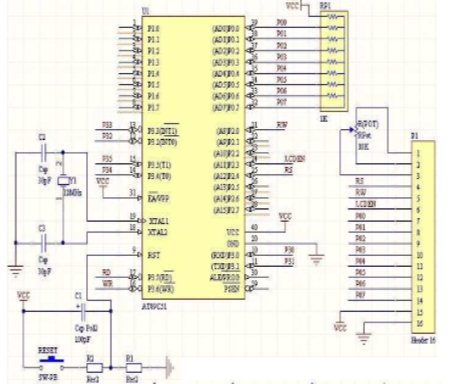
Task: Click ground symbol wired to header pin 16
Action: click(364, 339)
